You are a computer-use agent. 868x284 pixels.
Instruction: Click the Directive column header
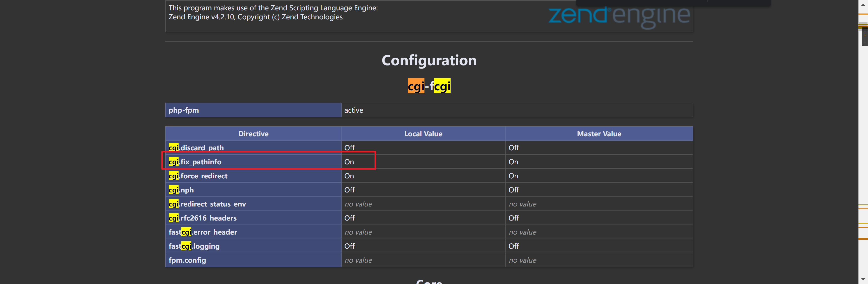click(x=253, y=133)
